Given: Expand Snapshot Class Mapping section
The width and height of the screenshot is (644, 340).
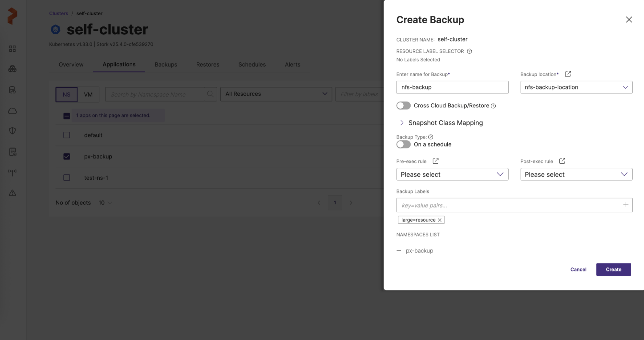Looking at the screenshot, I should (402, 123).
